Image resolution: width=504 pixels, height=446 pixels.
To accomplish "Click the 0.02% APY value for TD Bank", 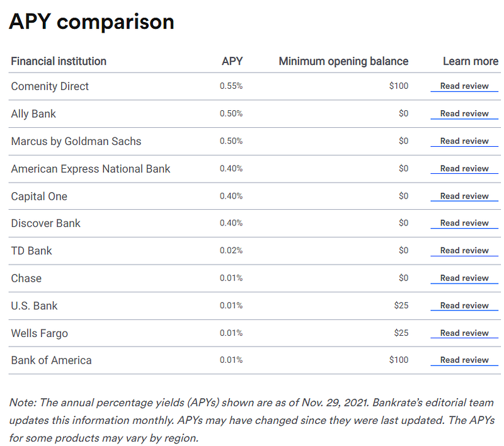I will tap(231, 251).
